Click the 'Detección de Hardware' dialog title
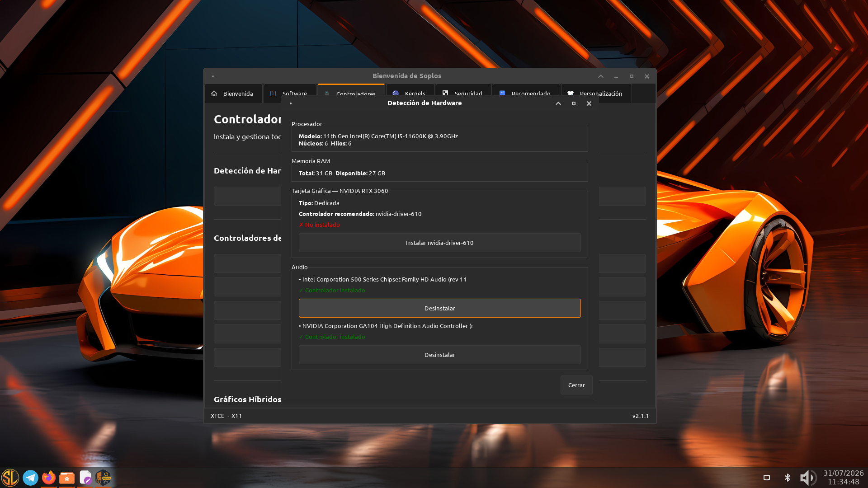 pos(425,103)
